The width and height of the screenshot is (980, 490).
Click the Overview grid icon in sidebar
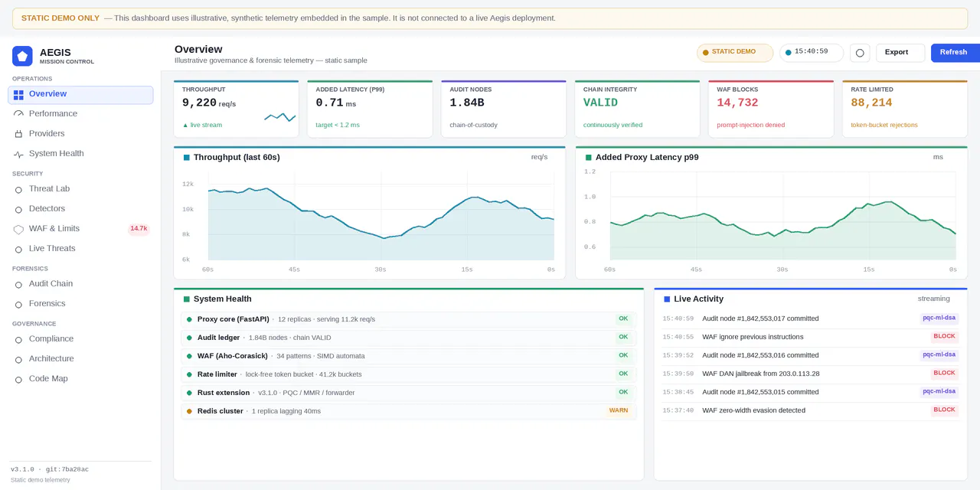click(18, 95)
